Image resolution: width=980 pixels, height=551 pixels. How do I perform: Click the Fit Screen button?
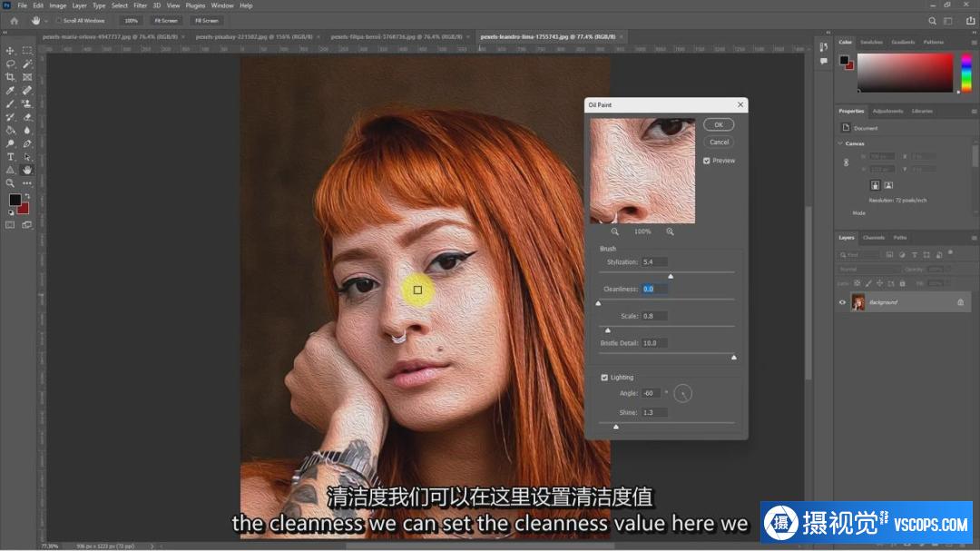[166, 21]
